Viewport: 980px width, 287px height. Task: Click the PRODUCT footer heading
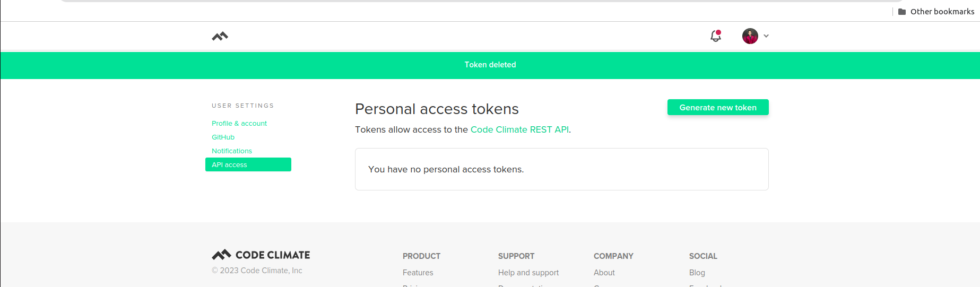coord(421,256)
